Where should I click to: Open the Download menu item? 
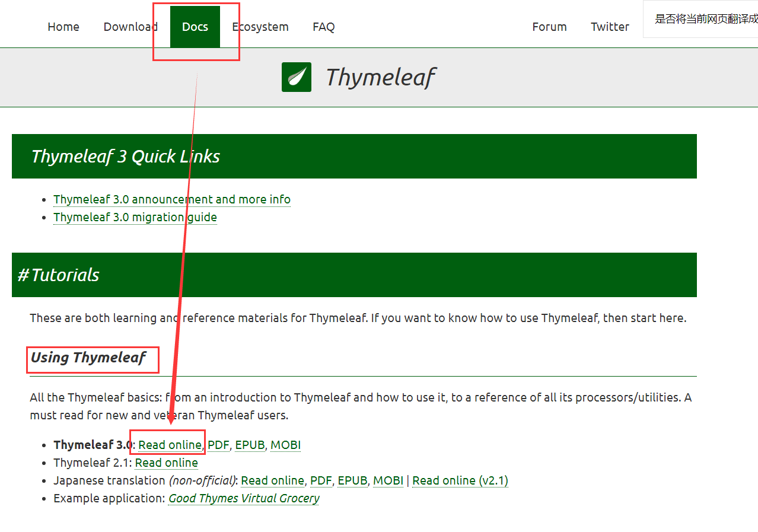(130, 27)
